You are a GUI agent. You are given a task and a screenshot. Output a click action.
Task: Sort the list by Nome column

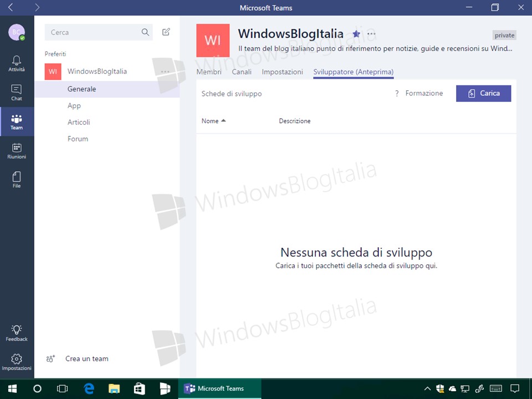point(213,121)
